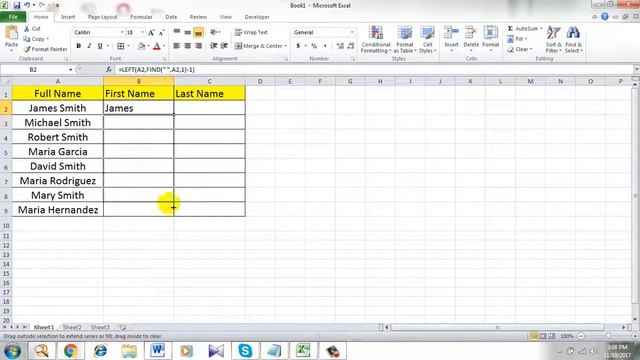This screenshot has width=640, height=360.
Task: Toggle Wrap Text
Action: (x=251, y=32)
